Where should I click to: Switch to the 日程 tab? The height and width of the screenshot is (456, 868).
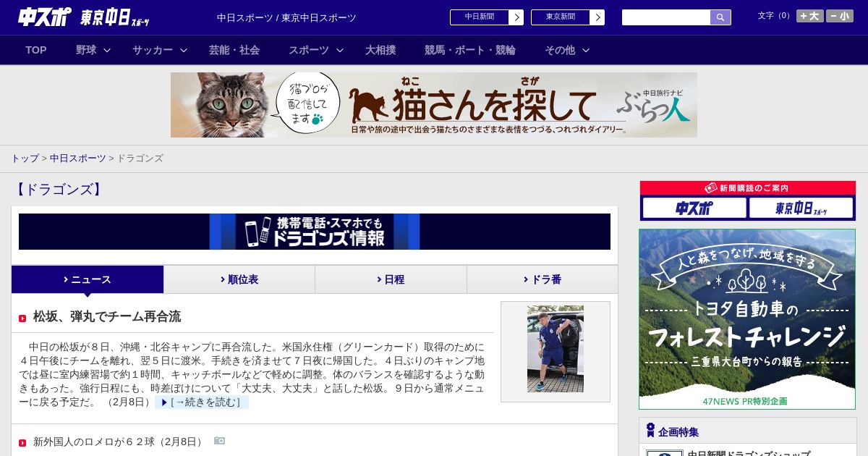pos(391,279)
